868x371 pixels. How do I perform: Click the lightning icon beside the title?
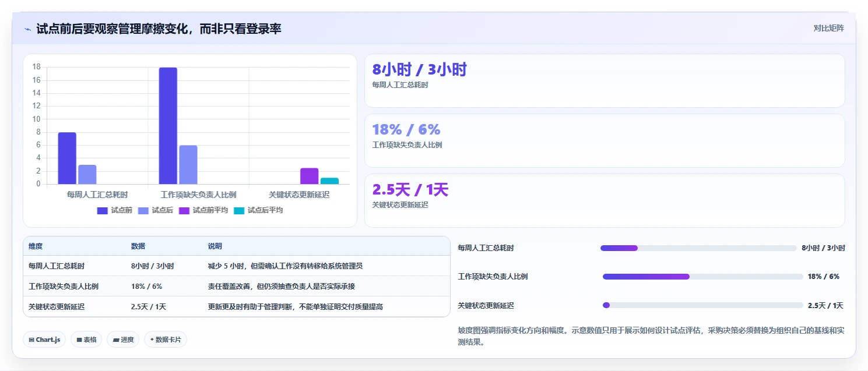pyautogui.click(x=28, y=29)
